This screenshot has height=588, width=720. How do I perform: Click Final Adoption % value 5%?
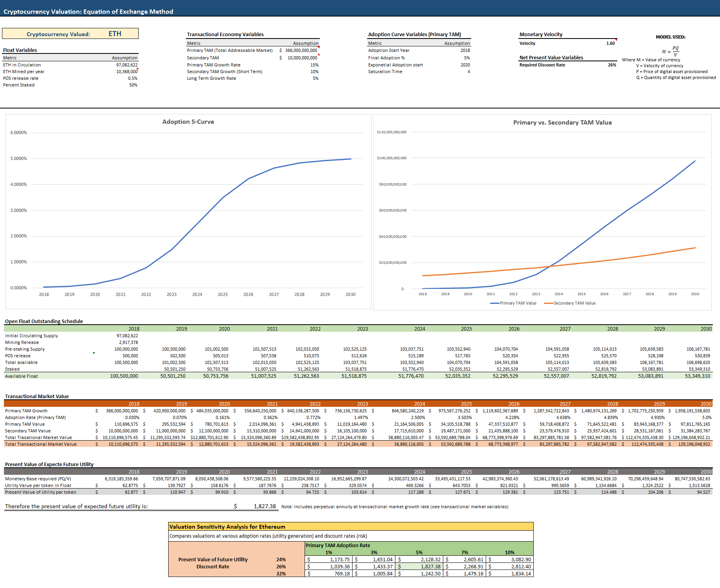[467, 58]
